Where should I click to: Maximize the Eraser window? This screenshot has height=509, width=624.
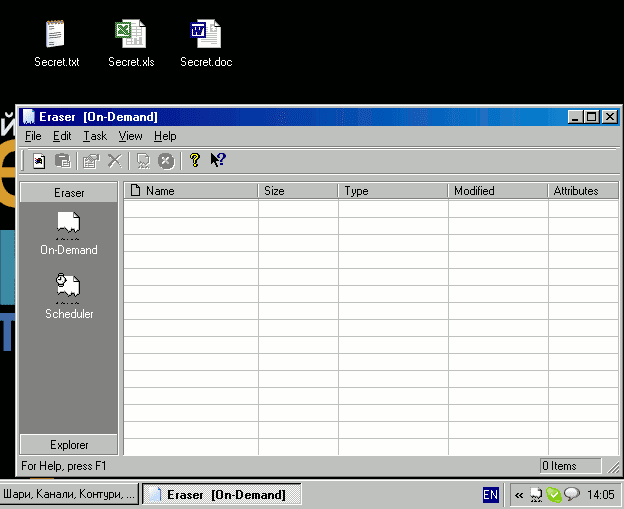[591, 117]
